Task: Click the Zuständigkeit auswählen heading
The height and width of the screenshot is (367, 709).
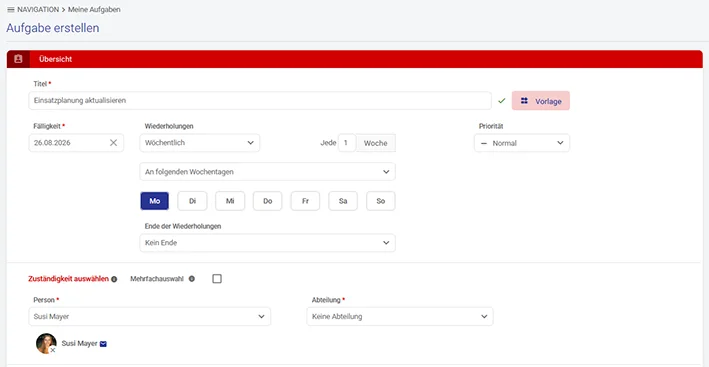Action: coord(68,279)
